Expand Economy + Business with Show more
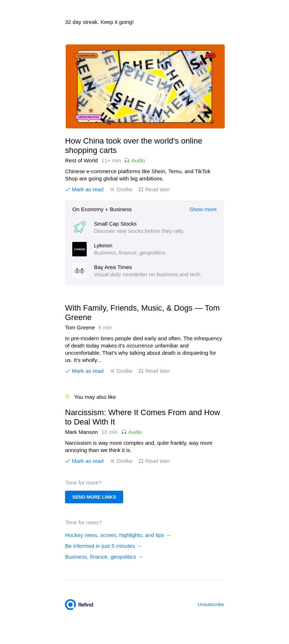This screenshot has height=644, width=289. tap(203, 209)
